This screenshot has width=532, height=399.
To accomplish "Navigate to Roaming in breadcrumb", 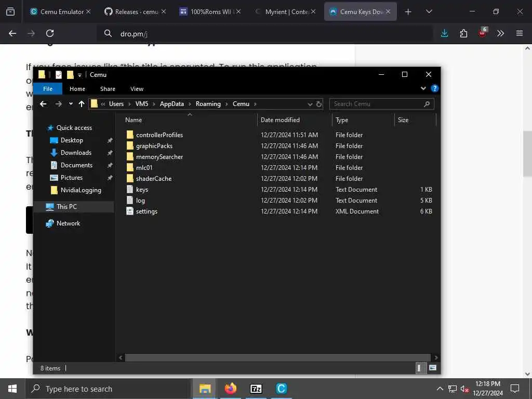I will tap(208, 104).
